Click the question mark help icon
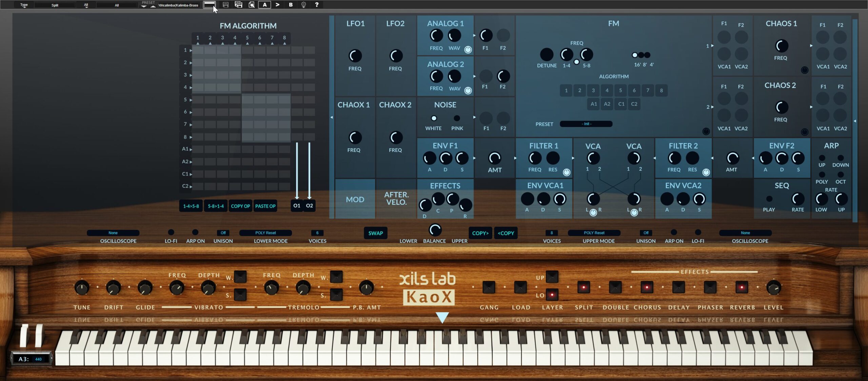868x381 pixels. [317, 5]
